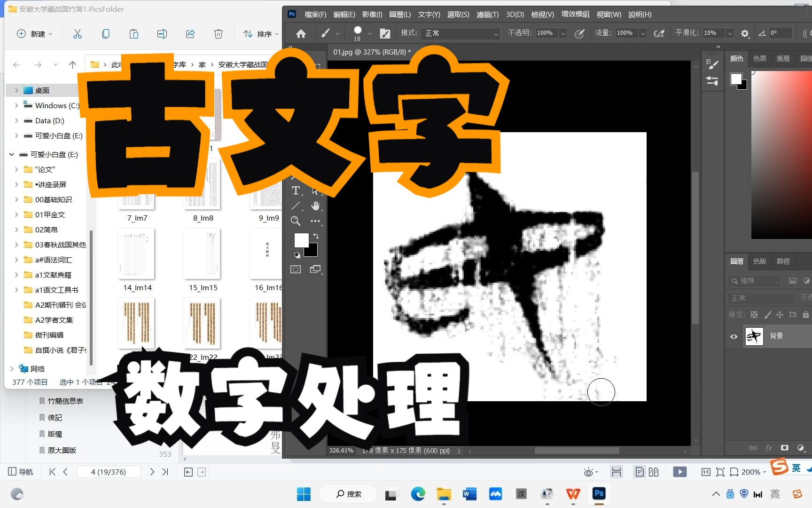Click the Photoshop taskbar icon

point(599,494)
